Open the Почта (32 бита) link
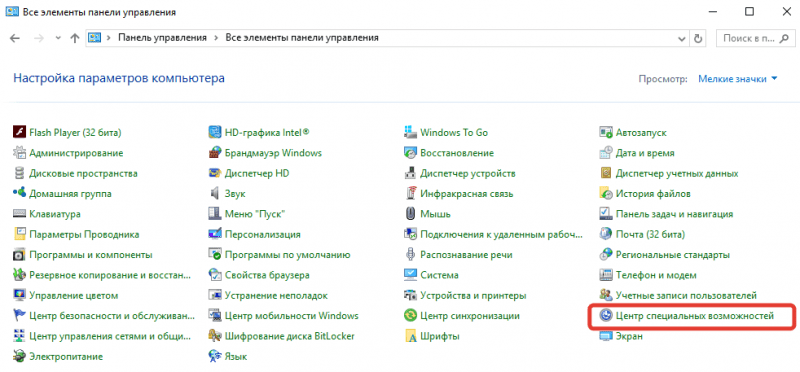 (651, 234)
